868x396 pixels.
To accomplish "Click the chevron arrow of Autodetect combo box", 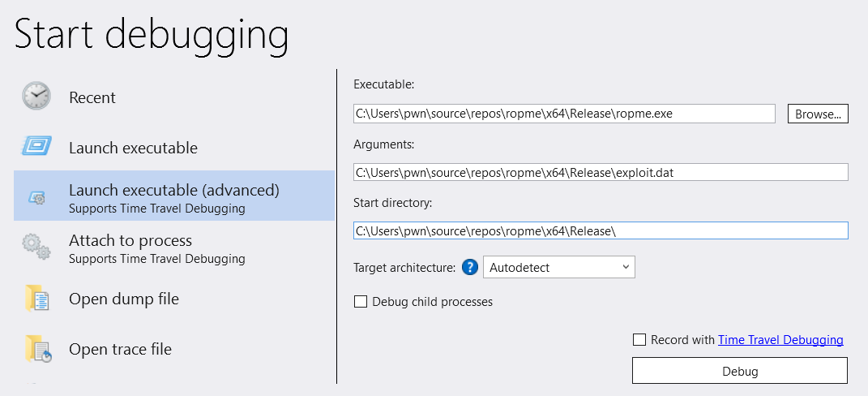I will pyautogui.click(x=626, y=267).
